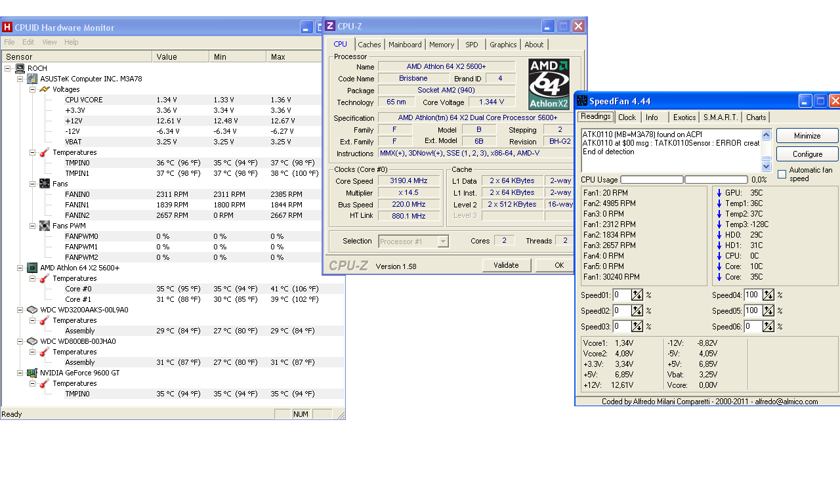Click the Voltages category icon
Viewport: 840px width, 504px height.
click(x=45, y=89)
